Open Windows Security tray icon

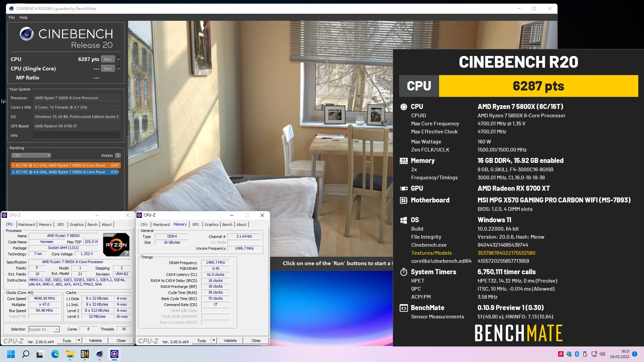pos(569,354)
